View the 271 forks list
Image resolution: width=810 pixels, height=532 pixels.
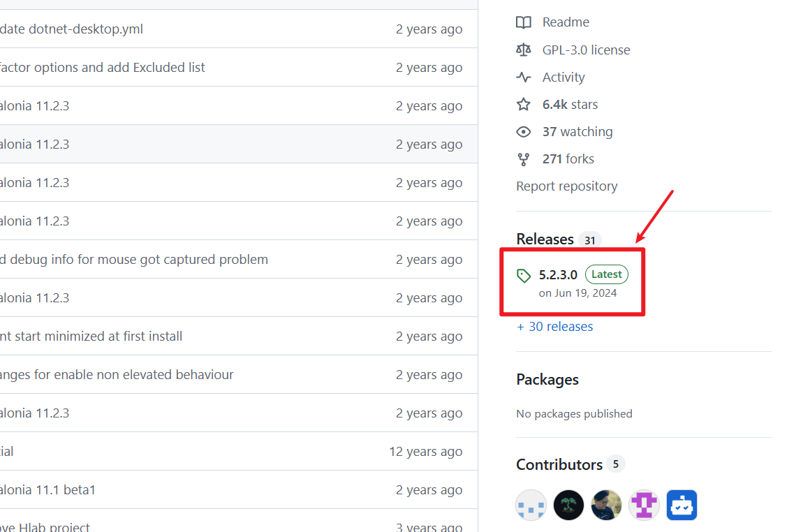[x=568, y=159]
